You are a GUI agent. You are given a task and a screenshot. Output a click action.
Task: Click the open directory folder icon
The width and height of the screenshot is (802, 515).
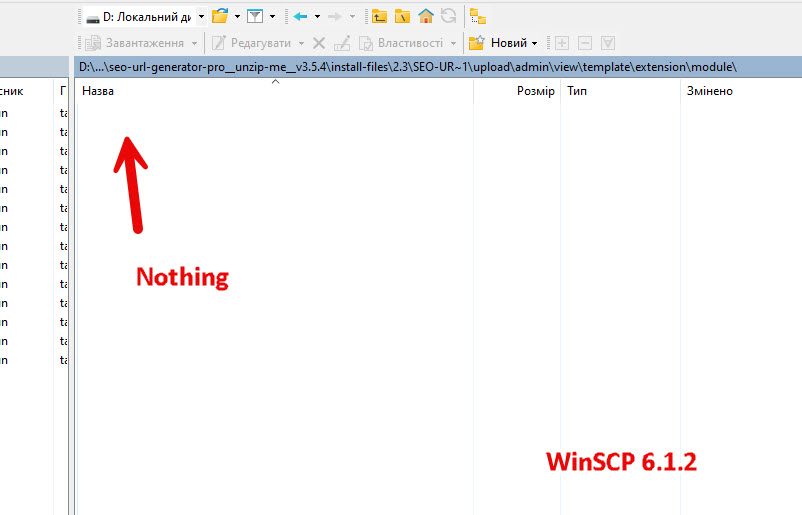point(219,16)
